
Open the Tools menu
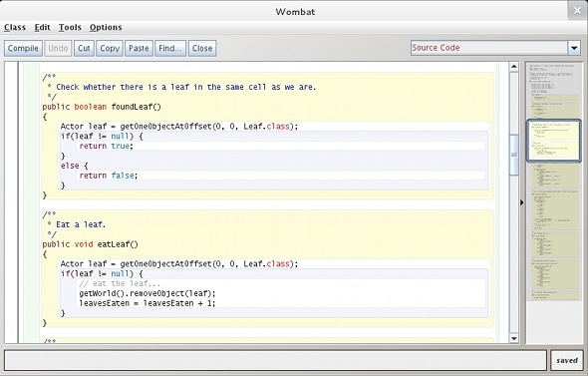[70, 27]
